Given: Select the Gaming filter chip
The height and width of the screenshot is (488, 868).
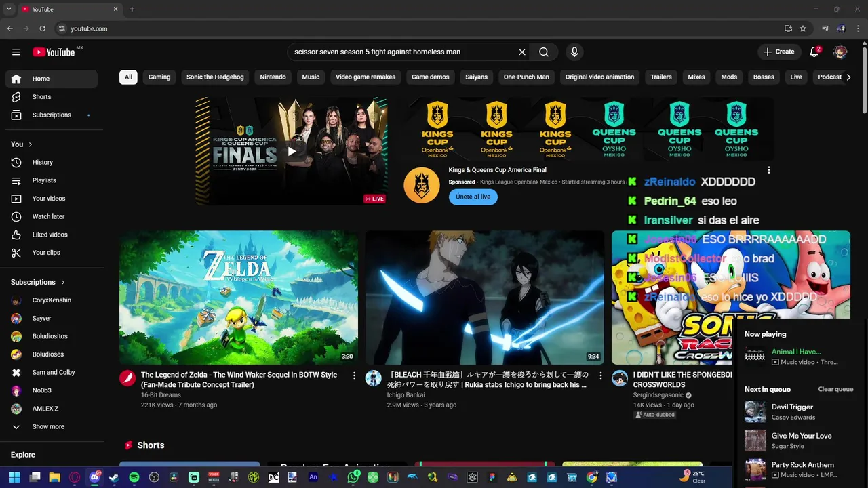Looking at the screenshot, I should click(x=159, y=77).
